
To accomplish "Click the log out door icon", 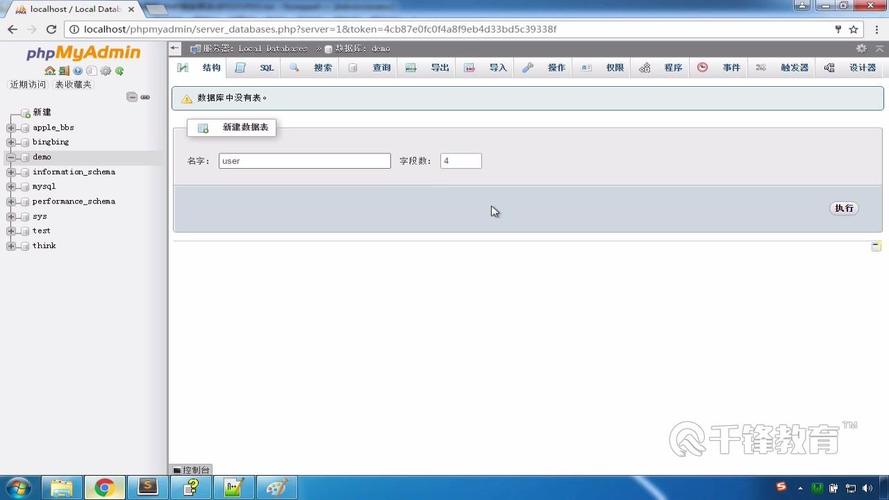I will 64,71.
